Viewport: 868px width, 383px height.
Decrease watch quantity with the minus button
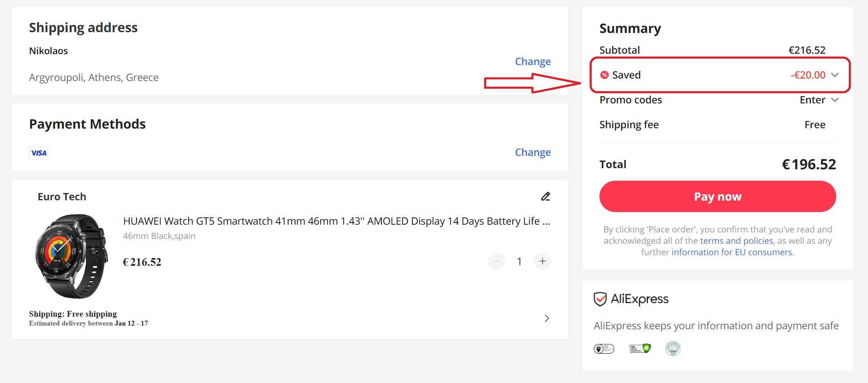497,261
